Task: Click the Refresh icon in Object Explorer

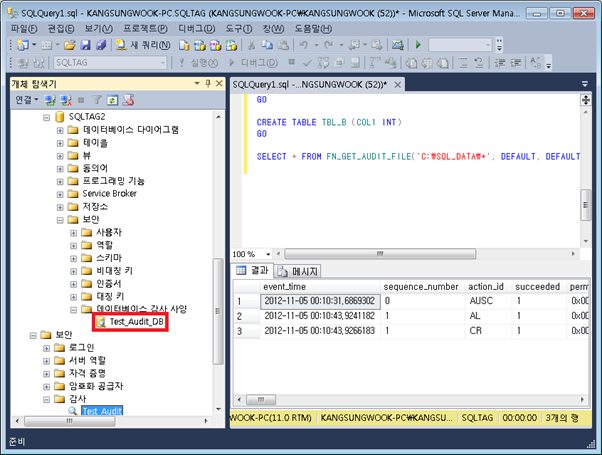Action: pos(112,100)
